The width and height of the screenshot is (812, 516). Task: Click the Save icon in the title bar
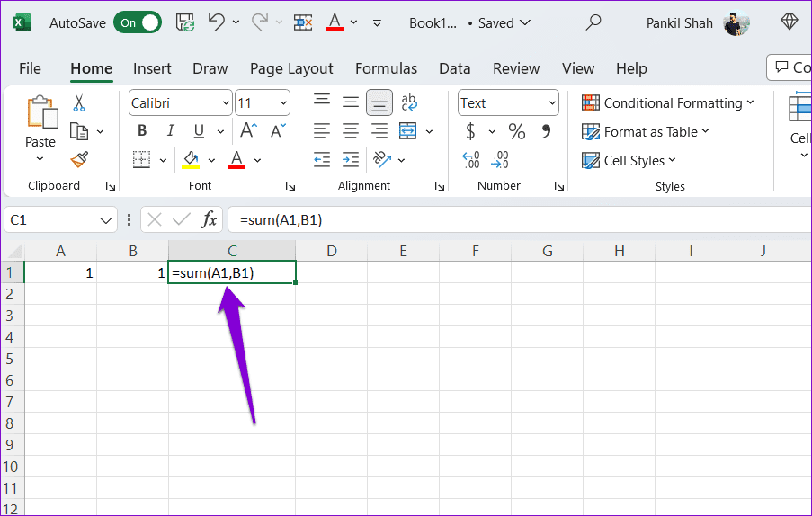[185, 22]
